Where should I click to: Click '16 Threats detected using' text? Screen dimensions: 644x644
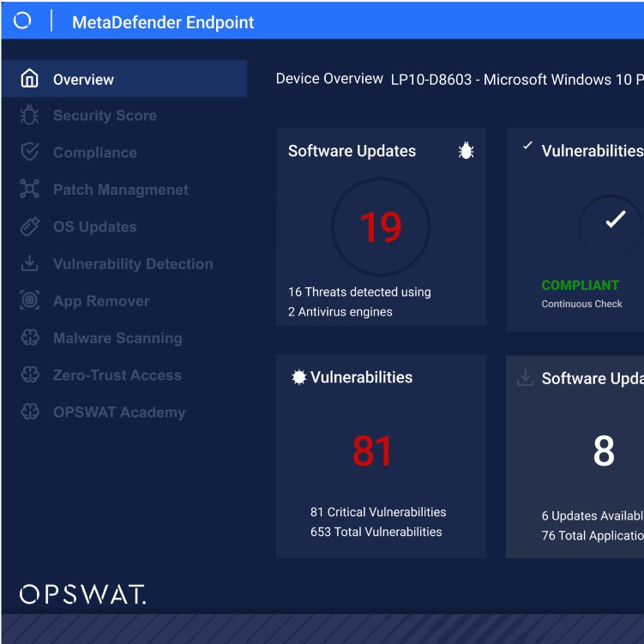pos(359,292)
